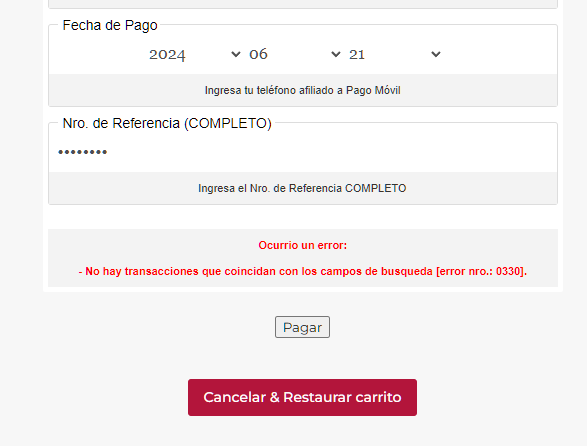Click the Nro. de Referencia (COMPLETO) label

(167, 123)
